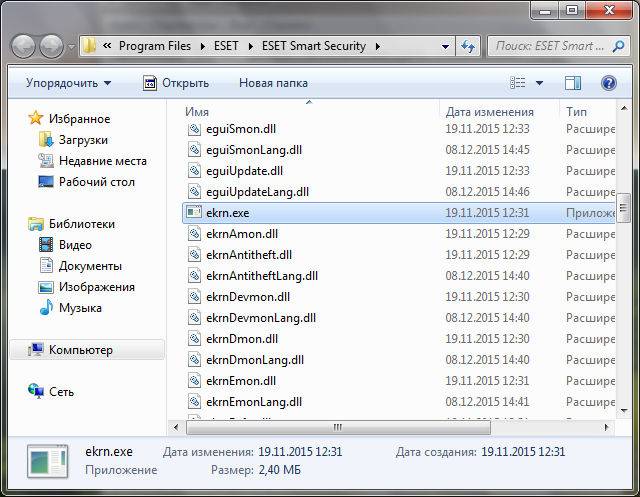Select Библиотеки in the navigation pane
Image resolution: width=640 pixels, height=497 pixels.
pyautogui.click(x=71, y=224)
